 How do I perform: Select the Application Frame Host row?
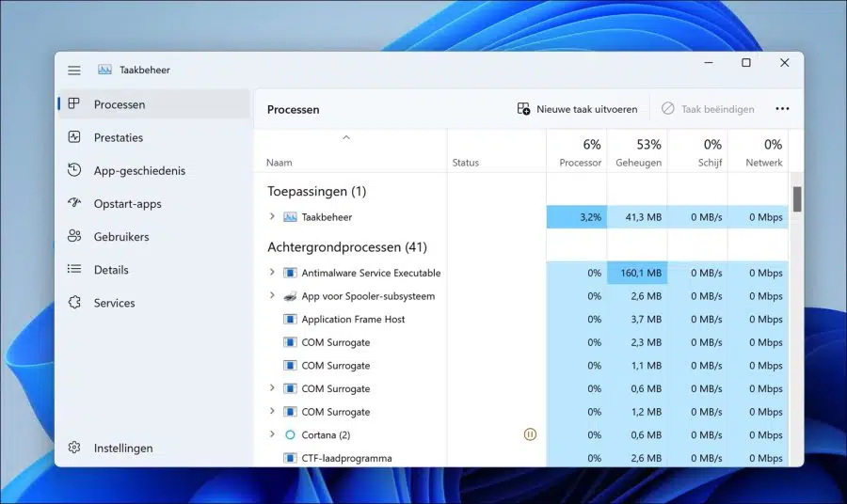click(520, 319)
